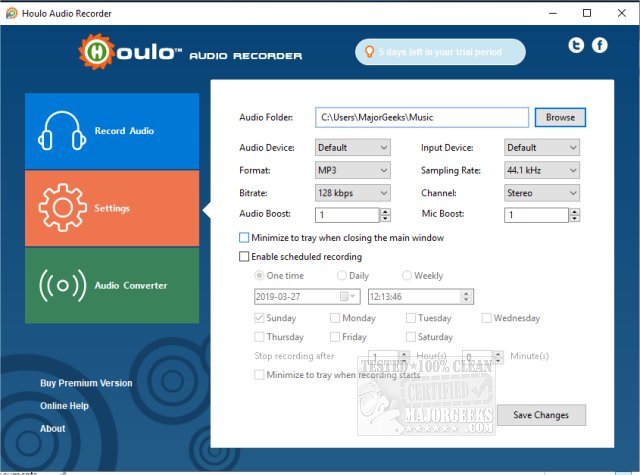Screen dimensions: 640x475
Task: Click the Mic Boost spinner arrows
Action: [x=575, y=215]
